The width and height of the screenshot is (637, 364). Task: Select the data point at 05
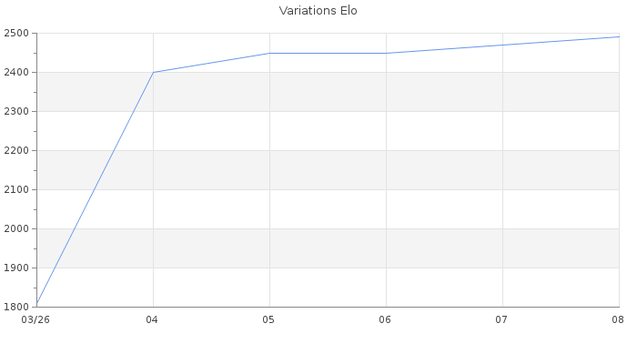point(269,53)
